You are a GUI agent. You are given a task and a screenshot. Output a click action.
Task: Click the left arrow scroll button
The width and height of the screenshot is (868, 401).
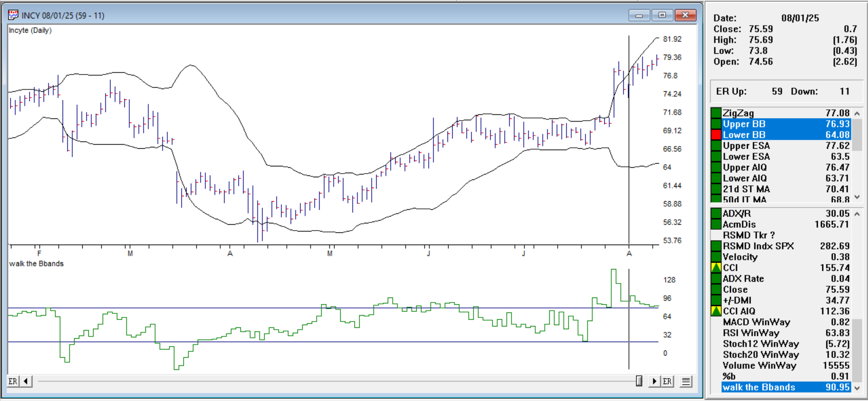coord(26,381)
